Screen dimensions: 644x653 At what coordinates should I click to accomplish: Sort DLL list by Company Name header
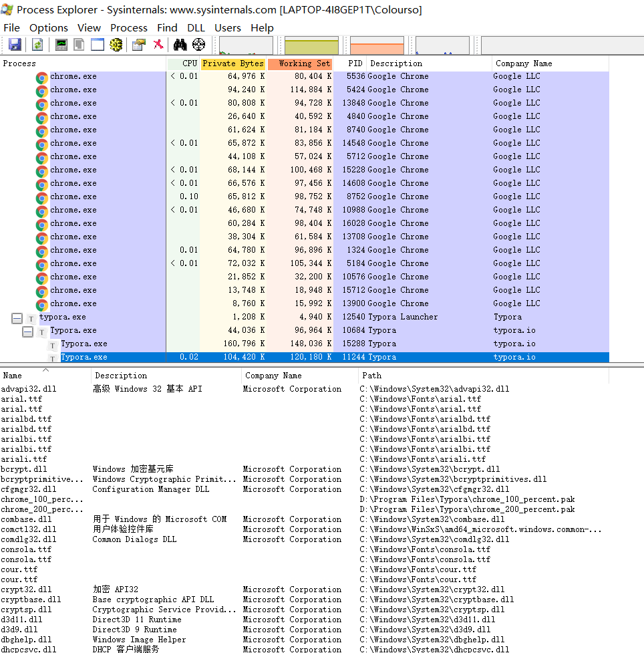point(300,376)
